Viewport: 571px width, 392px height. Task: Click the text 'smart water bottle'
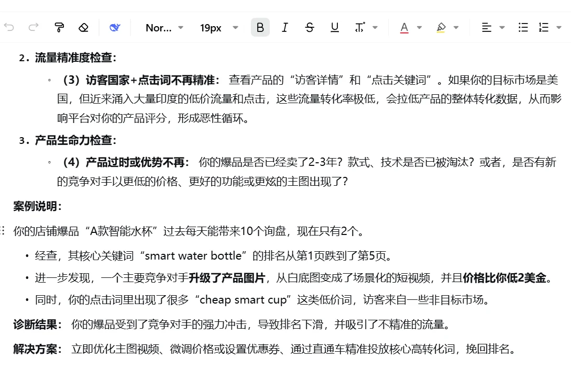pos(193,256)
